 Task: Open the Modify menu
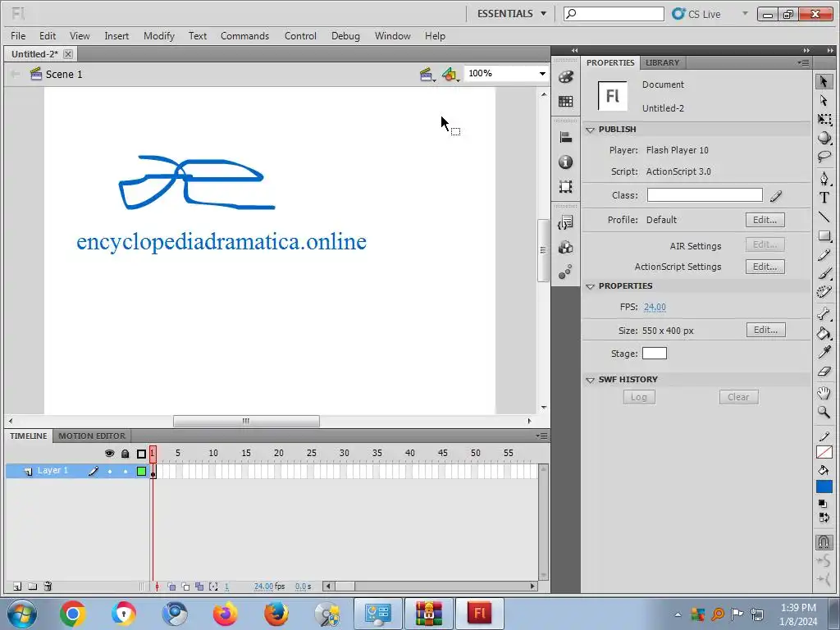159,36
